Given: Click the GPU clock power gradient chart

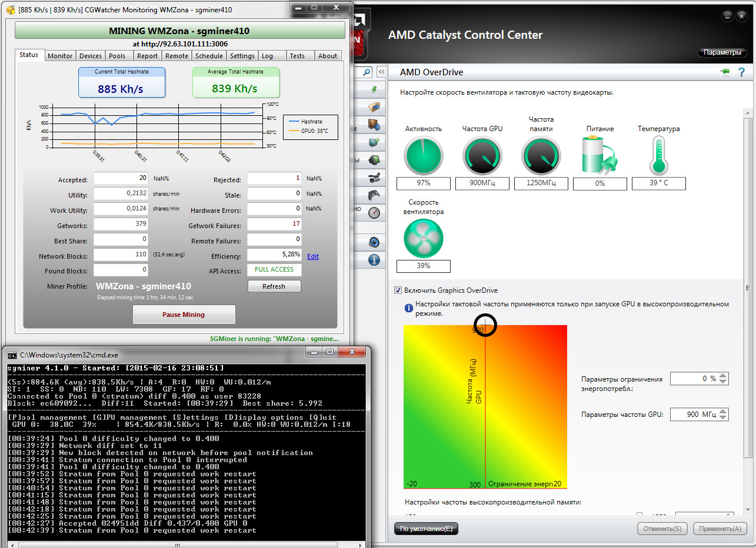Looking at the screenshot, I should tap(485, 407).
